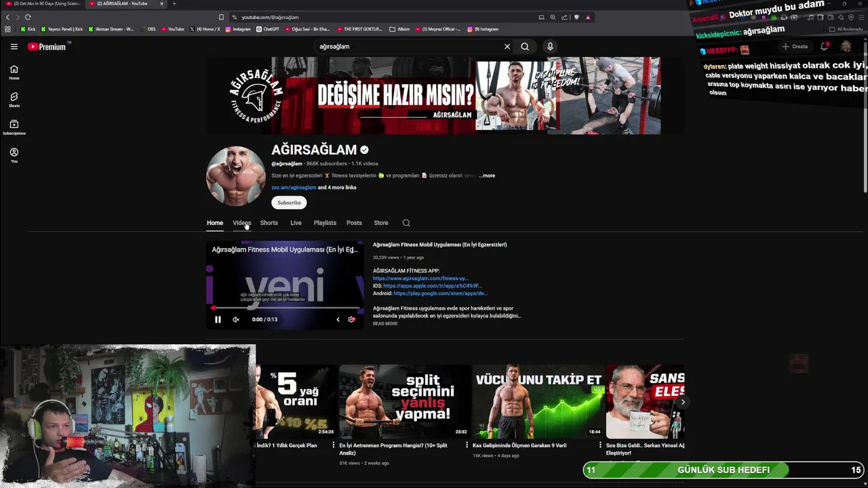Viewport: 868px width, 488px height.
Task: Open Ağırsağlam Fitness Mobil Uygulaması video title
Action: click(439, 245)
